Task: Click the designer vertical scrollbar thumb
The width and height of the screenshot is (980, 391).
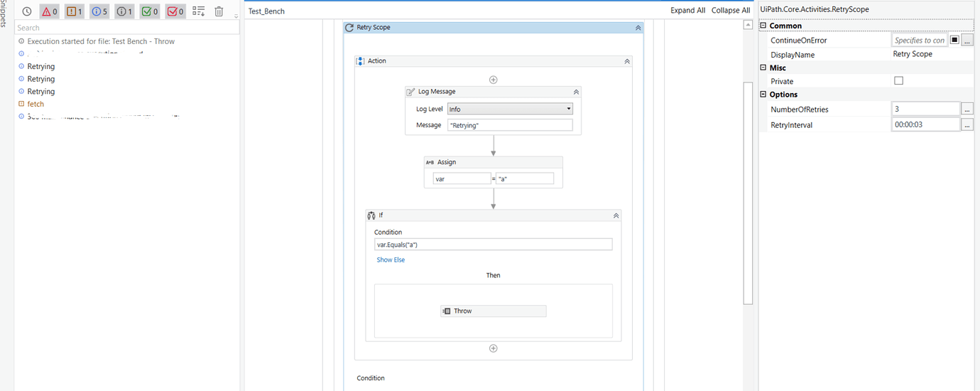Action: click(x=748, y=193)
